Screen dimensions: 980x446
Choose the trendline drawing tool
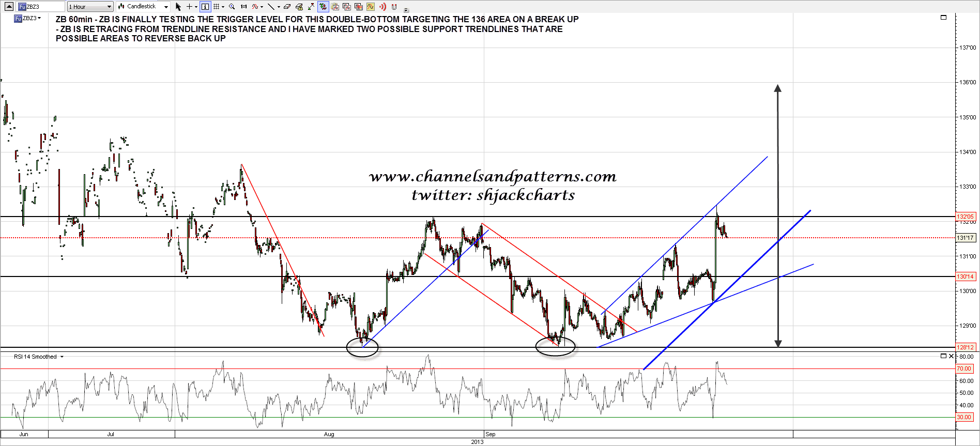pos(270,7)
